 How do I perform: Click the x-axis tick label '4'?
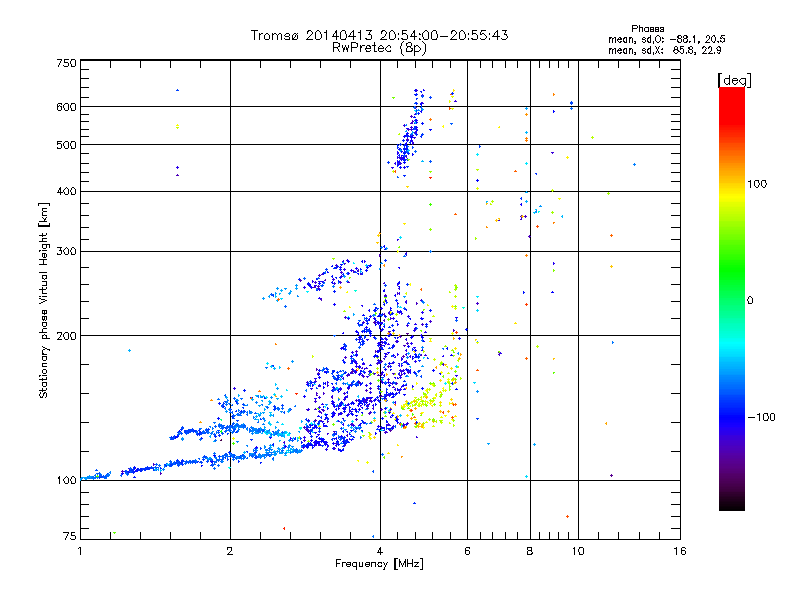pos(380,551)
